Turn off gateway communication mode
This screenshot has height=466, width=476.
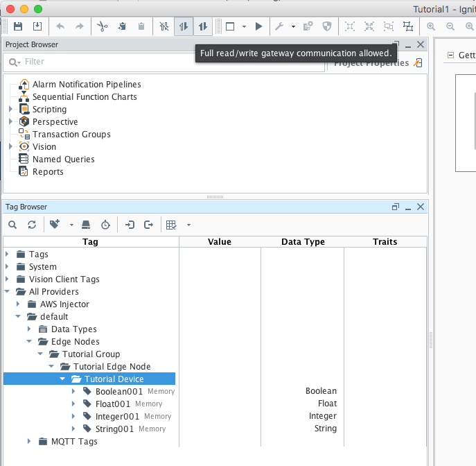(164, 26)
